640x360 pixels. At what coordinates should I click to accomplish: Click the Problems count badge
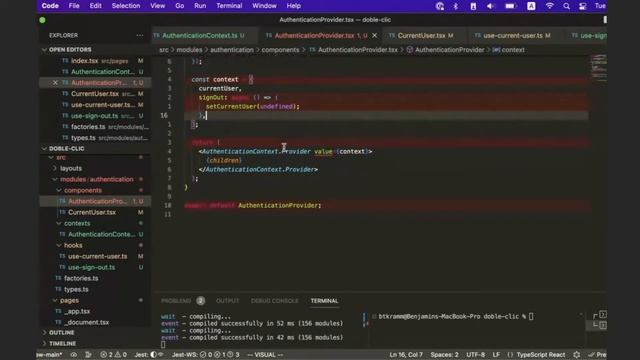click(x=200, y=301)
